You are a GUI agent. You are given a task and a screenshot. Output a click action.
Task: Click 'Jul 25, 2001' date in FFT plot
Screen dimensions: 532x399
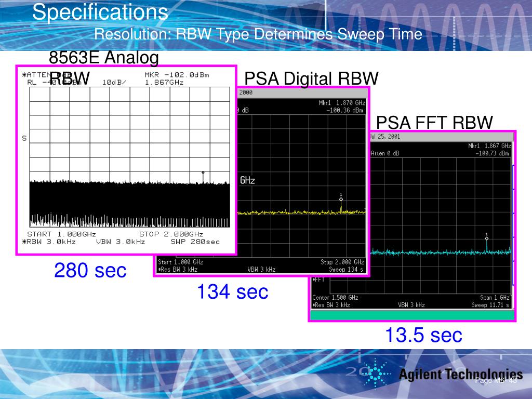pos(385,137)
